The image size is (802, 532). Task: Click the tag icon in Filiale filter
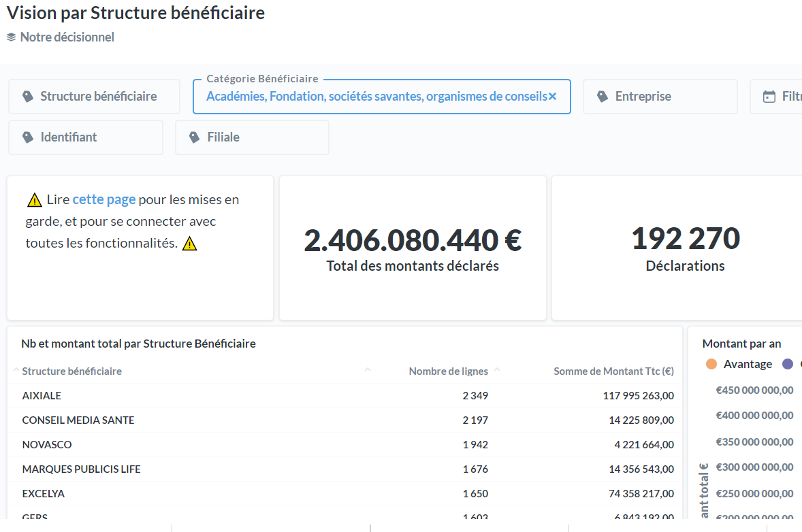(x=195, y=137)
